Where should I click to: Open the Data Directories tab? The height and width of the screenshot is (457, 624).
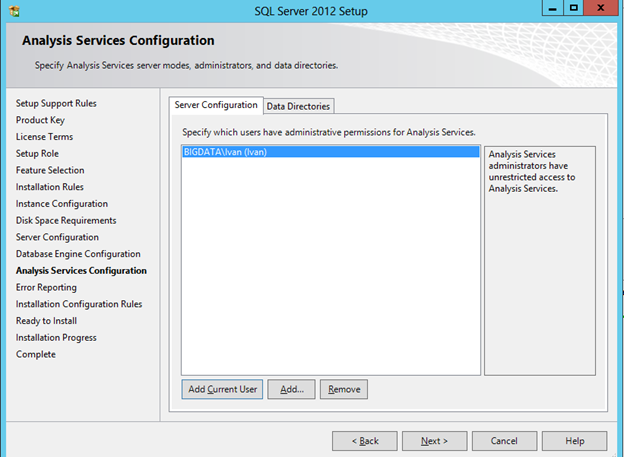pyautogui.click(x=298, y=106)
